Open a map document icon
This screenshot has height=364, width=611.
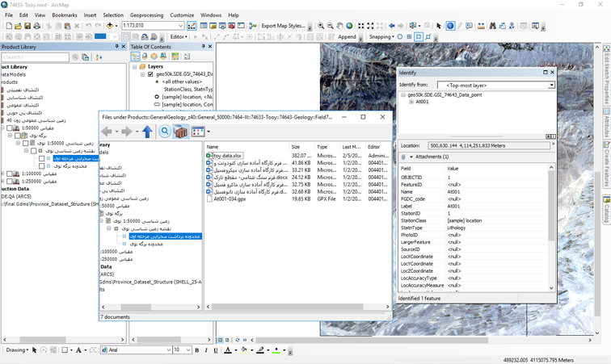tap(18, 26)
